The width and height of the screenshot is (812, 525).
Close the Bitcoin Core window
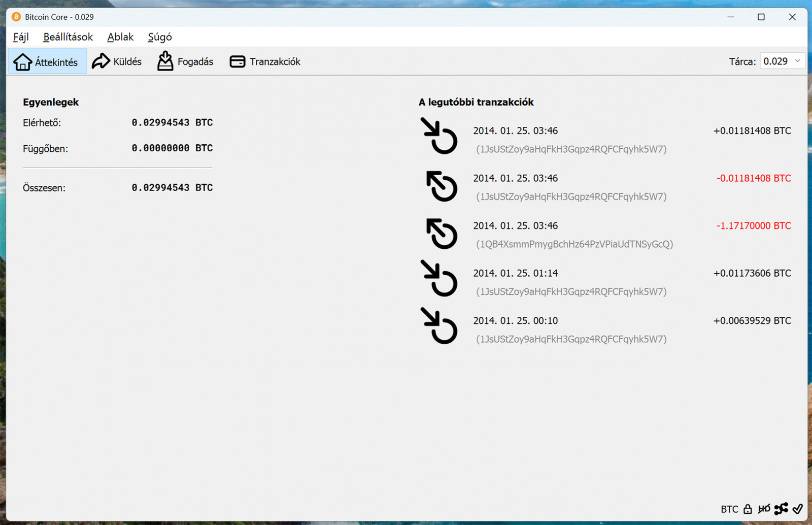point(792,17)
